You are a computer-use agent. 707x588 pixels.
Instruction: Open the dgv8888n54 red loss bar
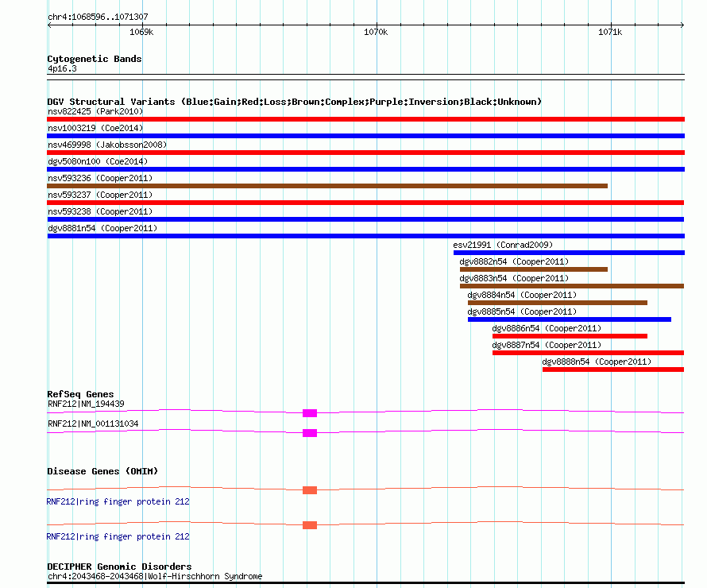(613, 369)
